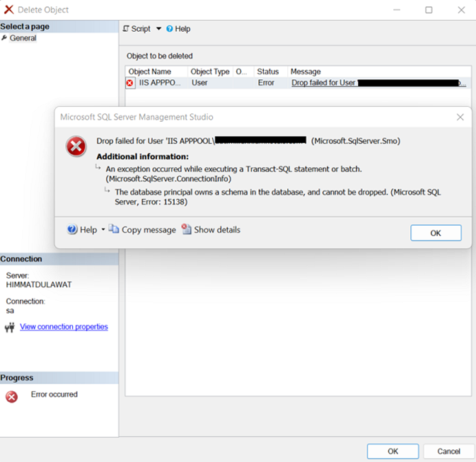The width and height of the screenshot is (476, 462).
Task: Click Script button in Delete Object toolbar
Action: coord(137,29)
